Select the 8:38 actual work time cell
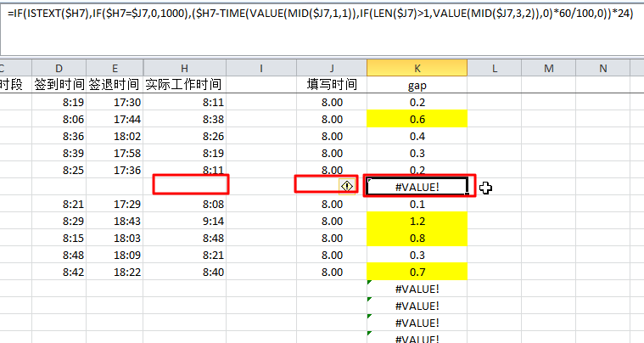 click(x=184, y=119)
